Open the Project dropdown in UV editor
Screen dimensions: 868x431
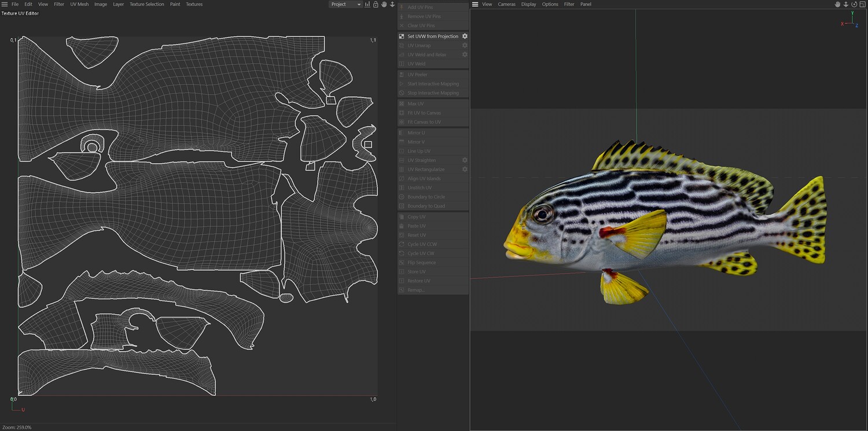pos(345,4)
